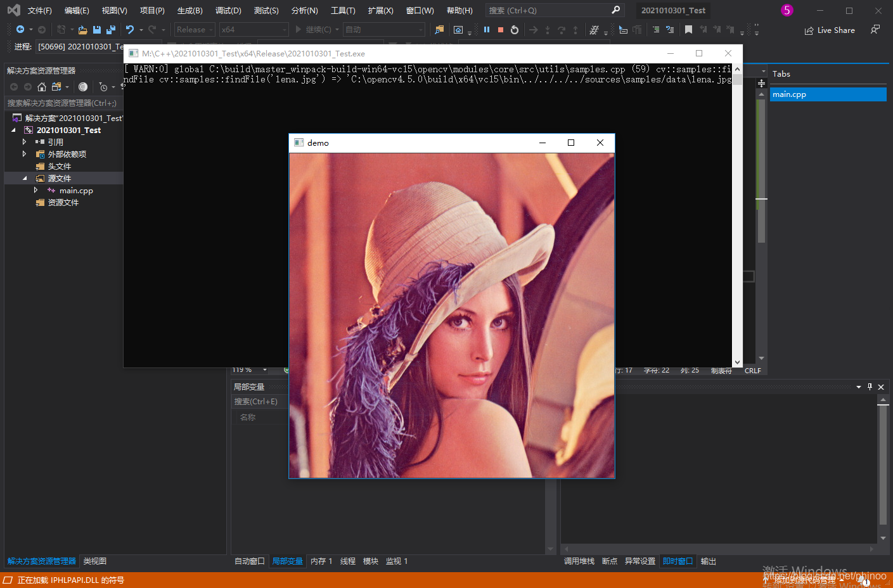This screenshot has height=588, width=893.
Task: Open the x64 platform dropdown
Action: pyautogui.click(x=254, y=30)
